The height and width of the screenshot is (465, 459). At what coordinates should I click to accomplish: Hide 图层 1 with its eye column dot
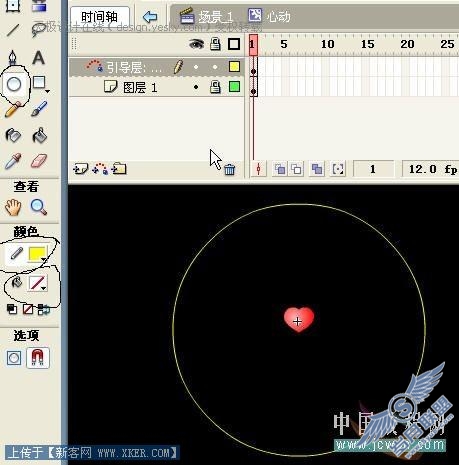tap(196, 87)
